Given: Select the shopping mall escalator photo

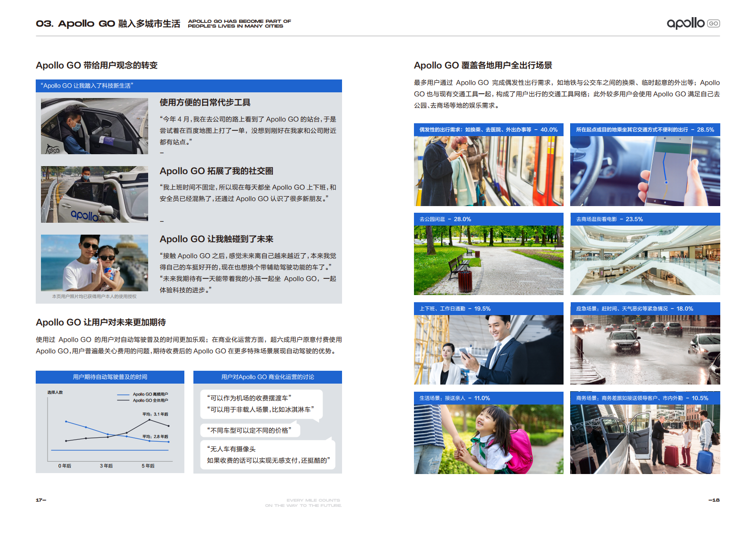Looking at the screenshot, I should click(x=645, y=260).
